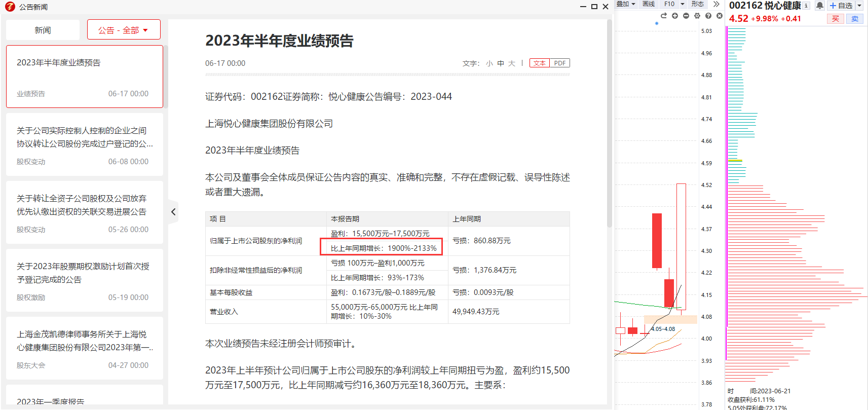
Task: Click 收盘获利:61.11% status text
Action: click(751, 400)
